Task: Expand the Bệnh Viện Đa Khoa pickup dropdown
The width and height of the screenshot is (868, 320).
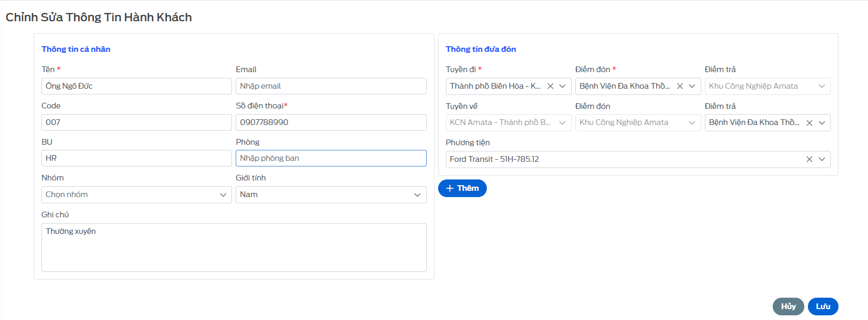Action: (x=692, y=86)
